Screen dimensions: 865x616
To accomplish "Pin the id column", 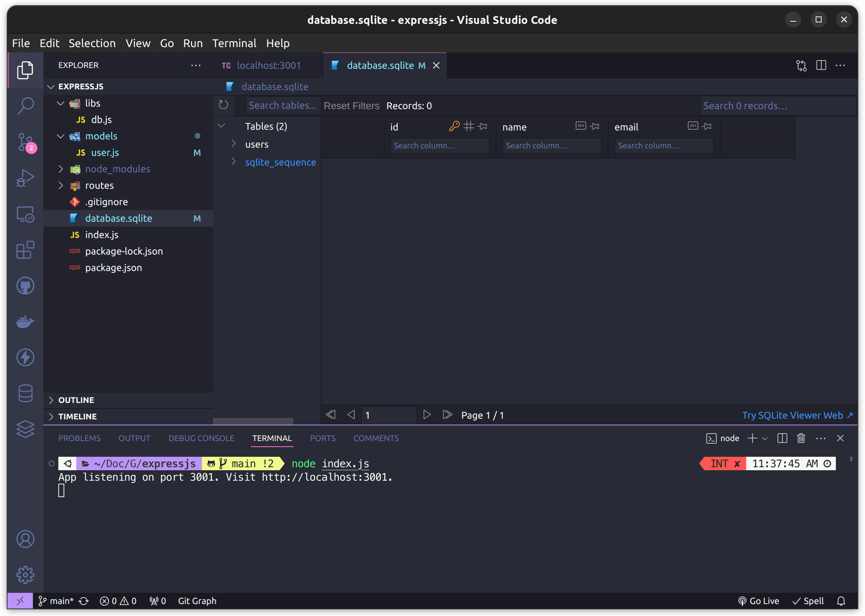I will pyautogui.click(x=483, y=126).
